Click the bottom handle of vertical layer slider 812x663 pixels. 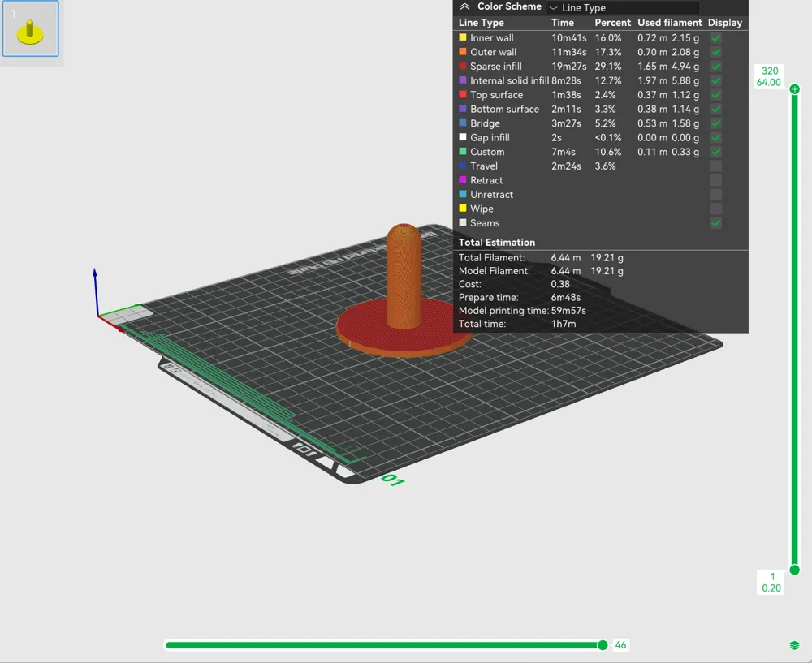tap(794, 570)
